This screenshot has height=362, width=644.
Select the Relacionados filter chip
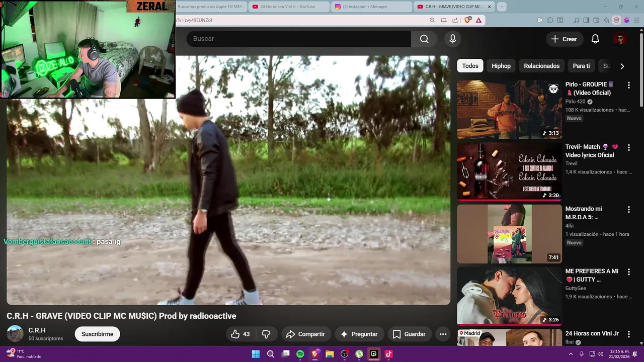[x=542, y=66]
